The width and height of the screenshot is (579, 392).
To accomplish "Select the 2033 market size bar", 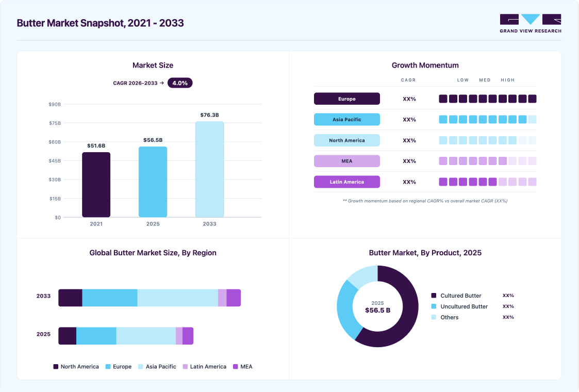I will pos(209,169).
